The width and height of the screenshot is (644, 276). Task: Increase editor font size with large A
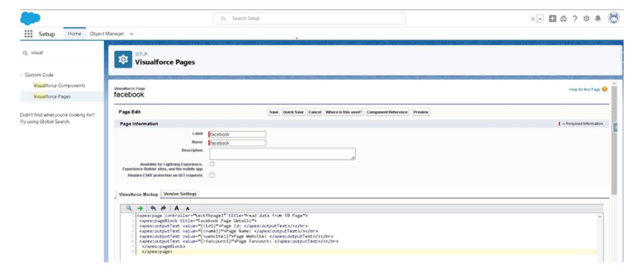tap(177, 208)
